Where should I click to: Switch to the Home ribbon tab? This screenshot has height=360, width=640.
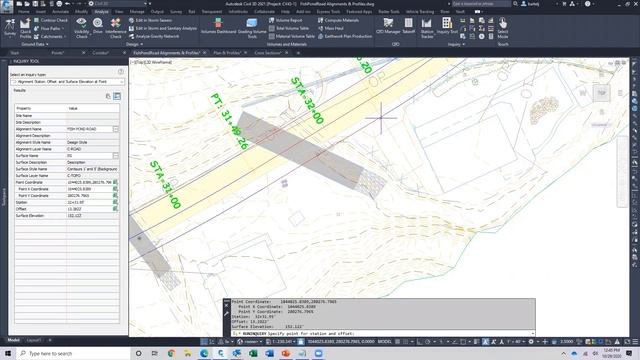coord(24,12)
